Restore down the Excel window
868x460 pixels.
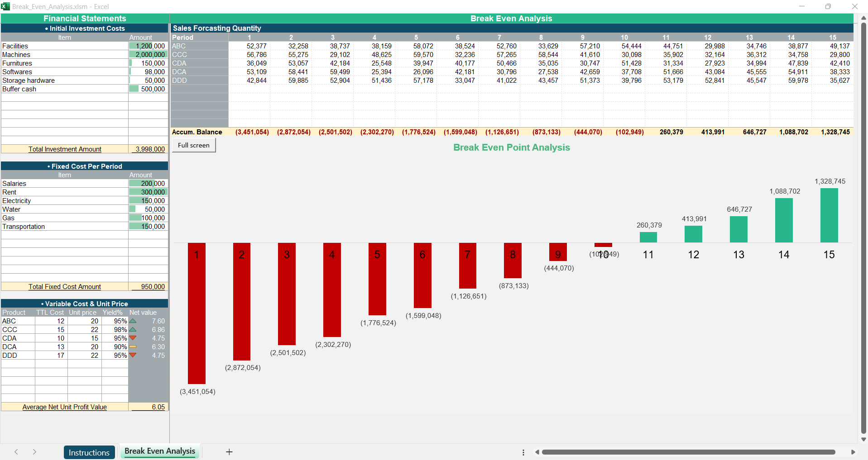(x=828, y=6)
